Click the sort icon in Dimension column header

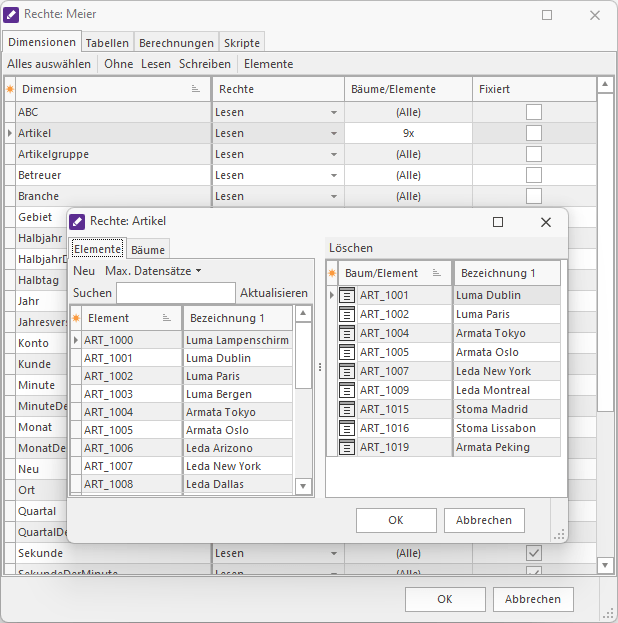196,90
